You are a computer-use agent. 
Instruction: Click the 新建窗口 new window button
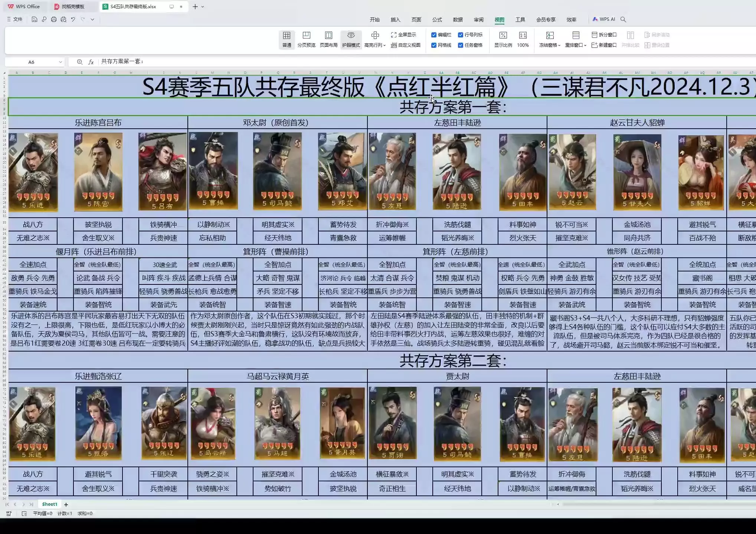pyautogui.click(x=604, y=45)
